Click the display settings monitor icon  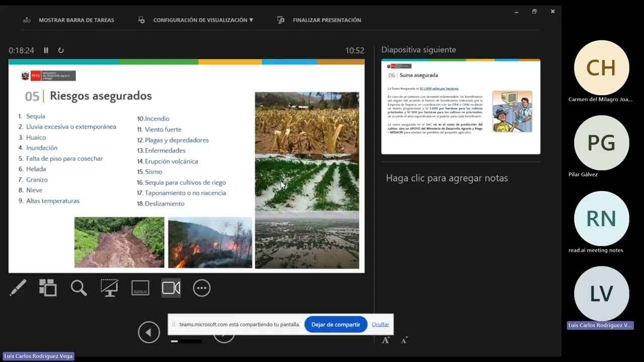point(141,20)
